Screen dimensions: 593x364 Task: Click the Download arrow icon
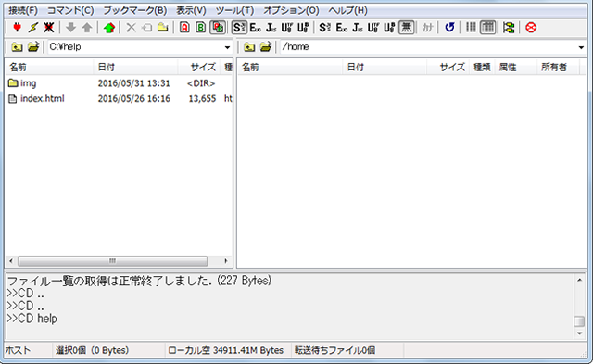(x=70, y=28)
